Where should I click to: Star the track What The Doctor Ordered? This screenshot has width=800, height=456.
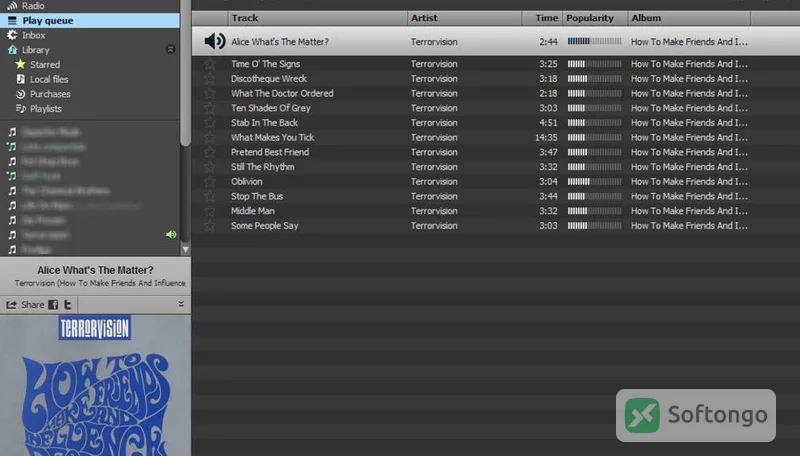click(209, 94)
